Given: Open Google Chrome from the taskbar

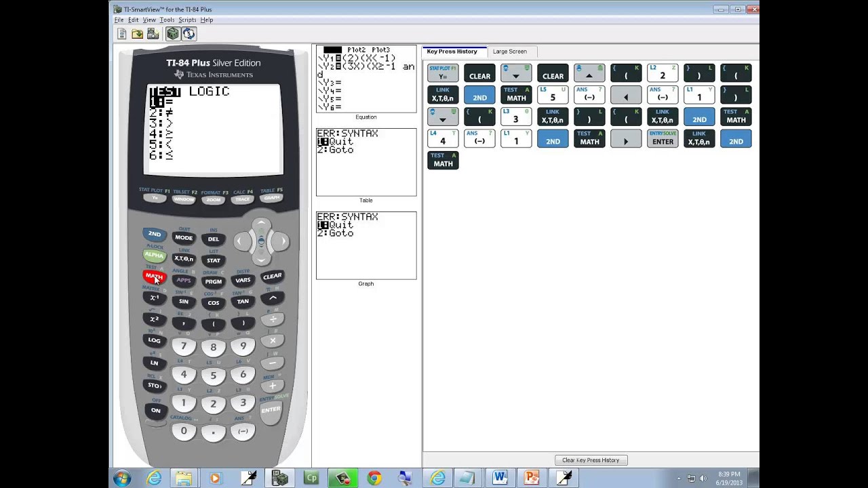Looking at the screenshot, I should 374,479.
